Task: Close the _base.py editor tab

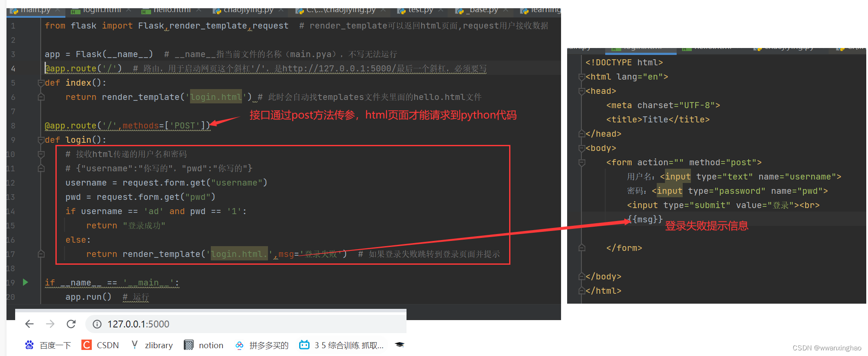Action: click(x=506, y=10)
